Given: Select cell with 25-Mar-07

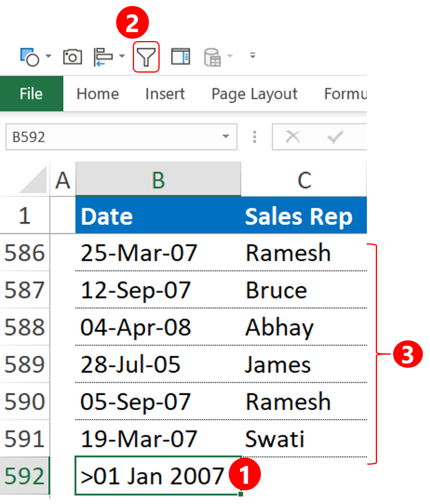Looking at the screenshot, I should click(x=158, y=253).
